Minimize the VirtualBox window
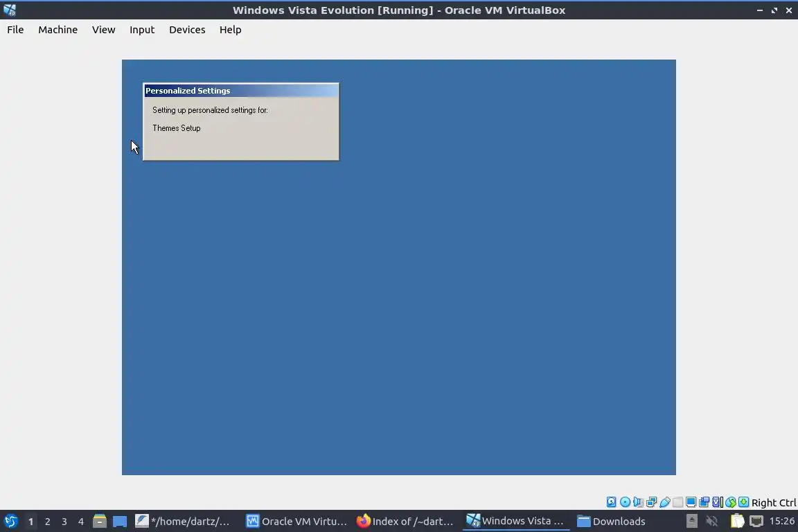The image size is (798, 532). click(760, 10)
